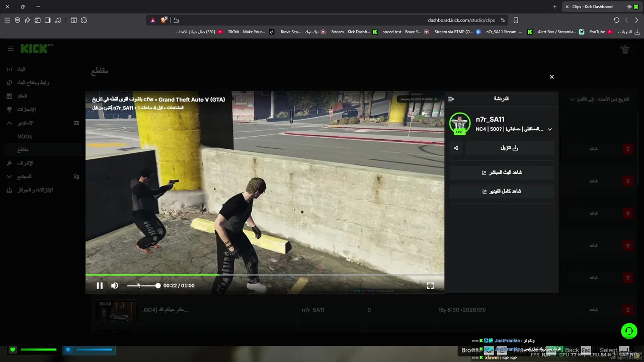Open a new browser tab
The height and width of the screenshot is (362, 644).
tap(555, 7)
